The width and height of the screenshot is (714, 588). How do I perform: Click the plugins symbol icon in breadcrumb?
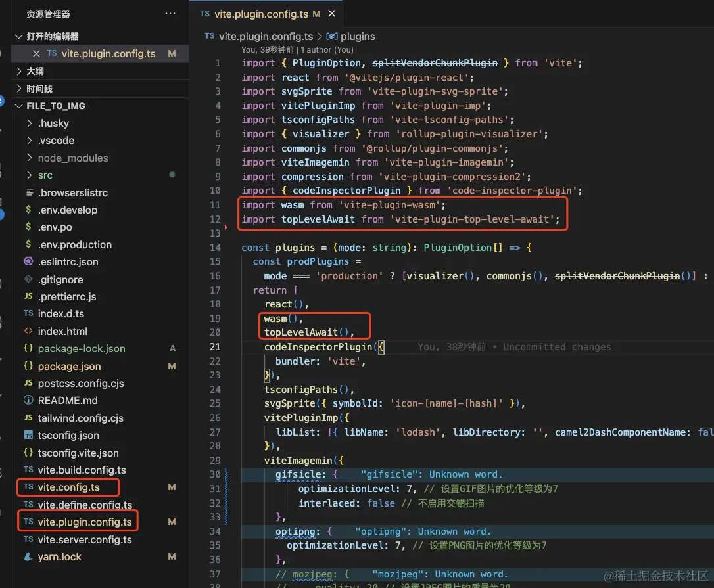pos(331,37)
